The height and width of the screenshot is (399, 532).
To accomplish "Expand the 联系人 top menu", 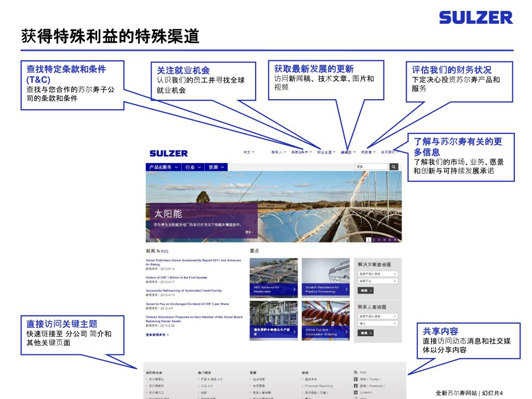I will 278,152.
